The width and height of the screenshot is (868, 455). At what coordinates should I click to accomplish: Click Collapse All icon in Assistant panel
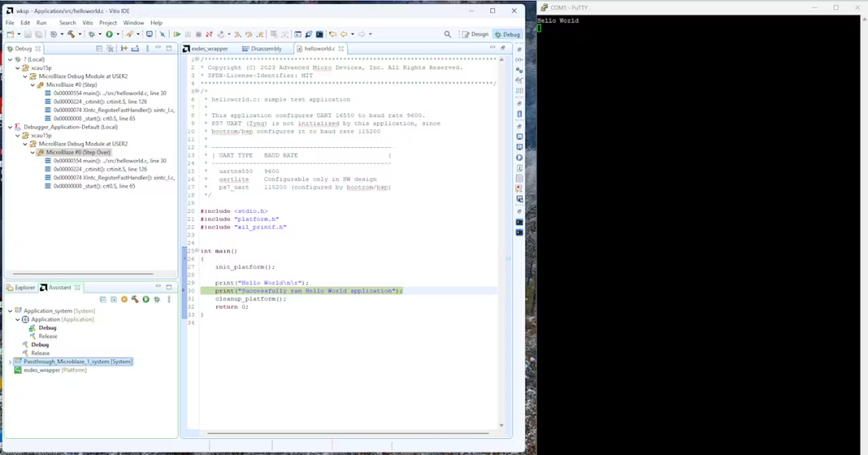pos(103,299)
